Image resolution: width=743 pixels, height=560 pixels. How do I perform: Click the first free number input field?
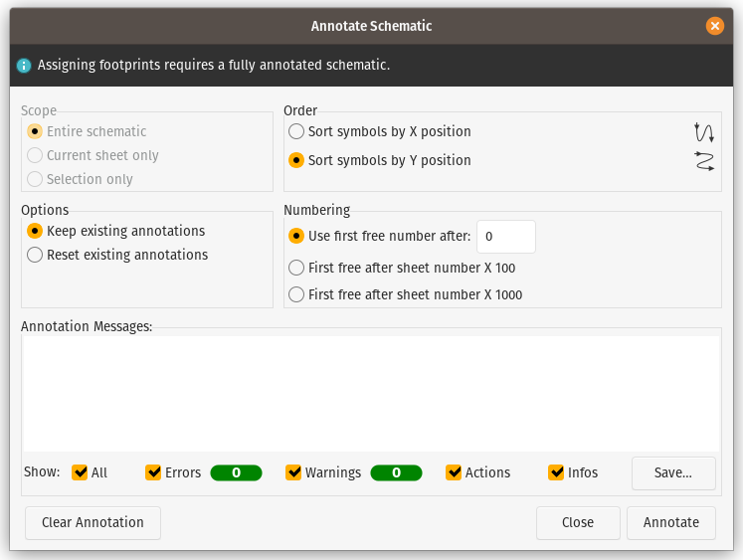click(506, 237)
